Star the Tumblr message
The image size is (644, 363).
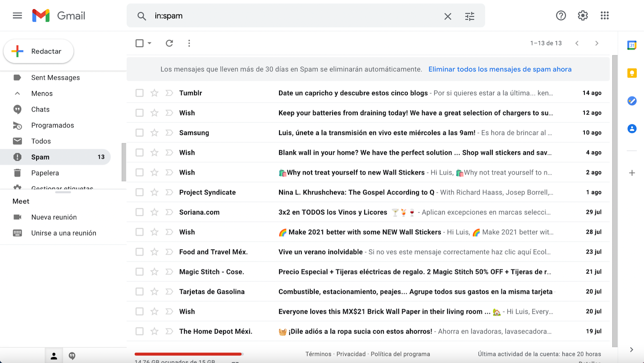pyautogui.click(x=154, y=93)
